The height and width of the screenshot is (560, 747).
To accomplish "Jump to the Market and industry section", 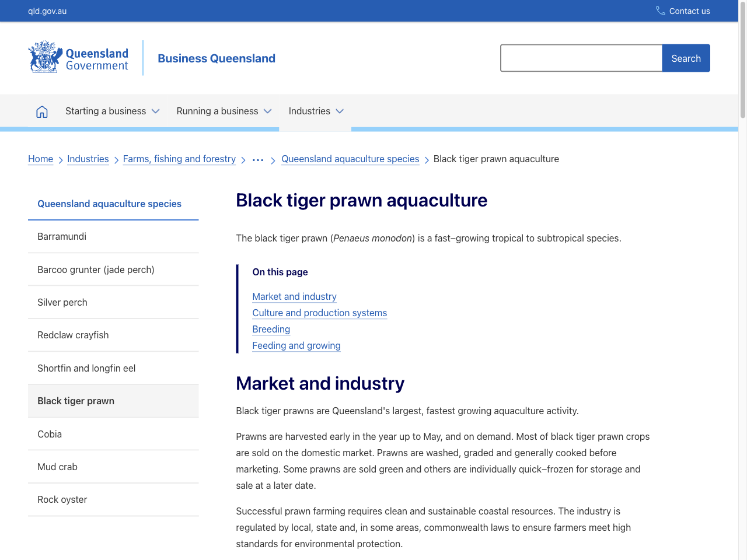I will click(x=294, y=296).
